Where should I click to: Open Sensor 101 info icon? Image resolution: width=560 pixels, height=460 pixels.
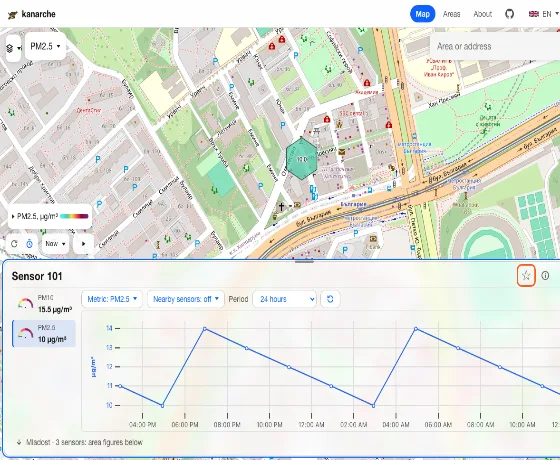pyautogui.click(x=545, y=275)
